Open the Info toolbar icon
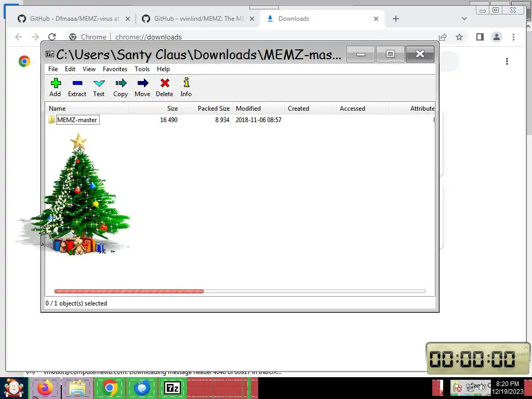The image size is (532, 399). (x=186, y=87)
